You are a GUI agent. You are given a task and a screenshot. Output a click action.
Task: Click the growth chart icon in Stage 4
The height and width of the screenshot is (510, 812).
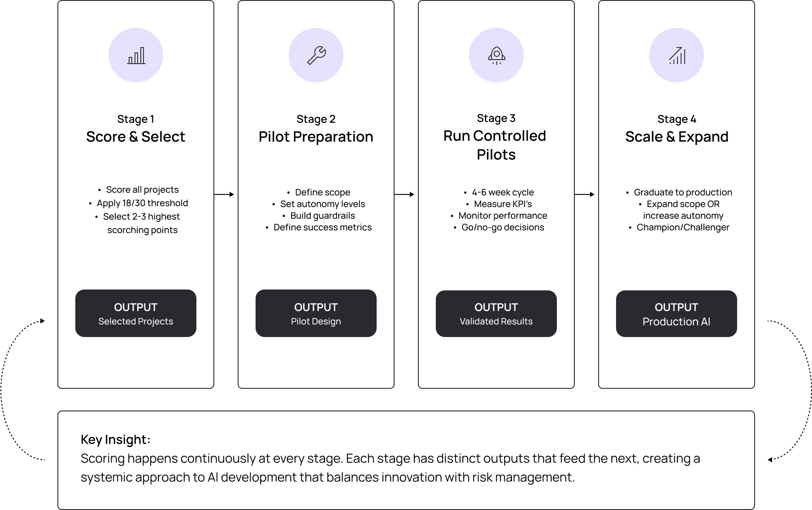[x=677, y=56]
